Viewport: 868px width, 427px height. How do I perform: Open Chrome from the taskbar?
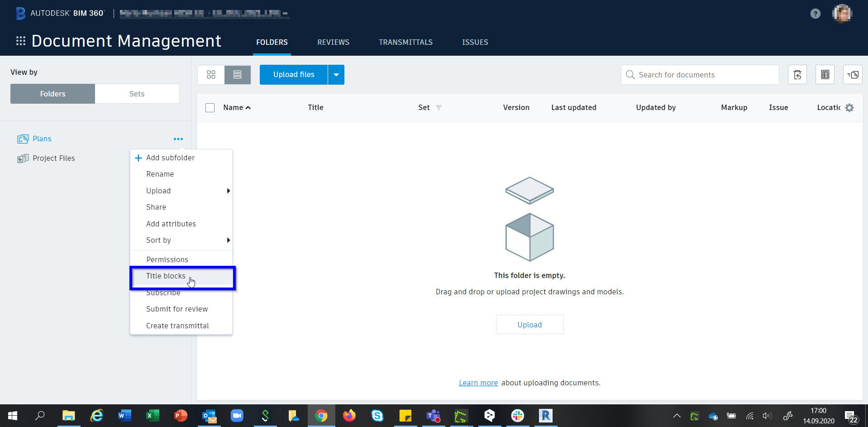pyautogui.click(x=321, y=416)
